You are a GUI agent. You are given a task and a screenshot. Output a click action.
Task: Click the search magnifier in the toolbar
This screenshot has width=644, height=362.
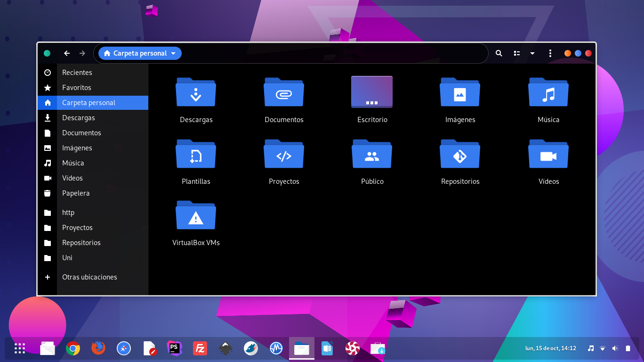pos(499,53)
